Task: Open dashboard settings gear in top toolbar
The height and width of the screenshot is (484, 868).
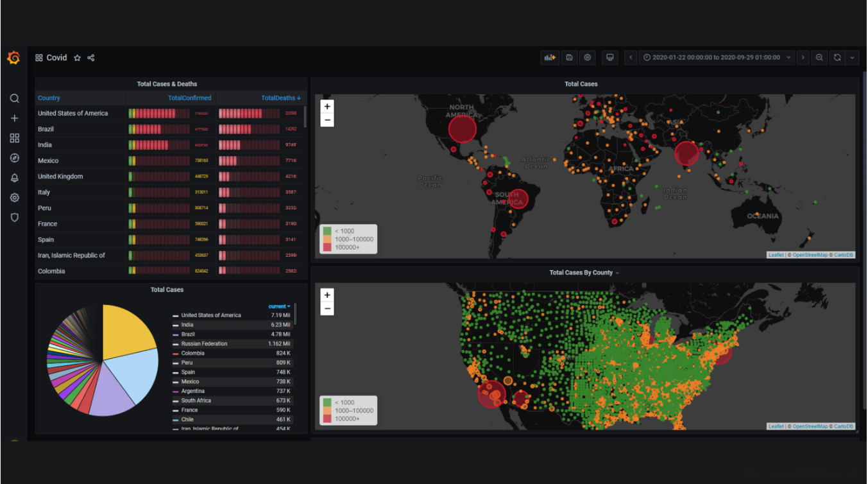Action: coord(587,58)
